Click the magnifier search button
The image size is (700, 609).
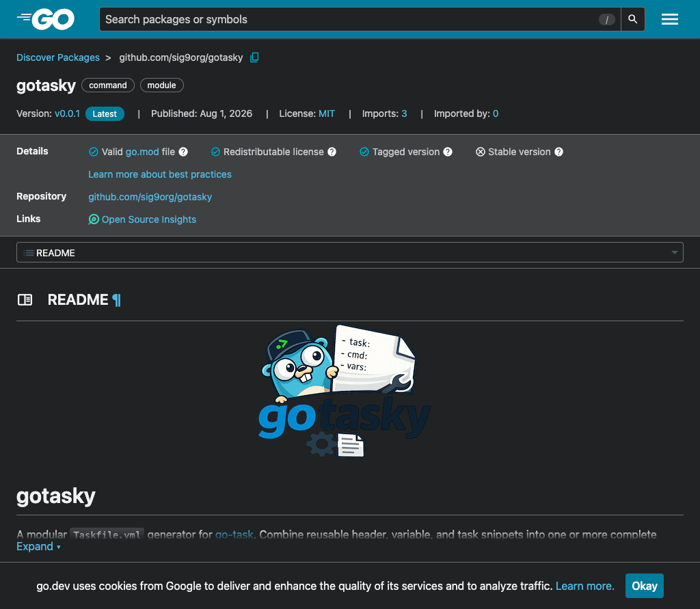coord(632,19)
